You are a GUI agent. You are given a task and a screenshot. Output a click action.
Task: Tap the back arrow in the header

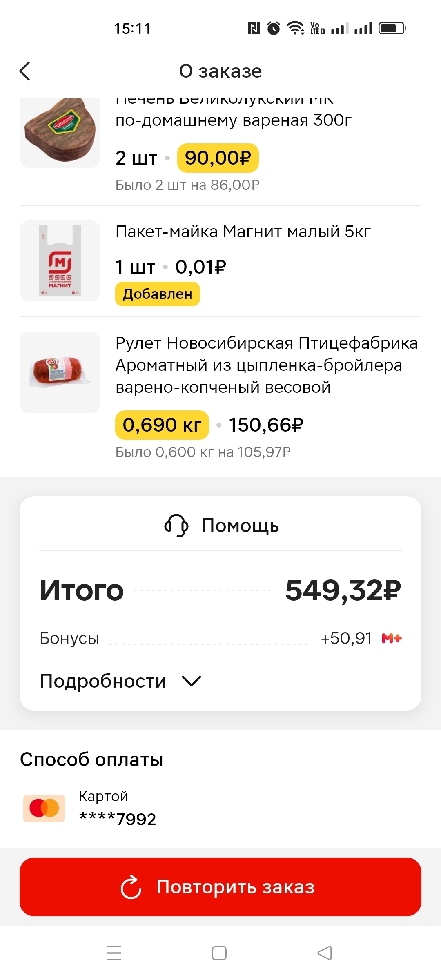tap(25, 71)
